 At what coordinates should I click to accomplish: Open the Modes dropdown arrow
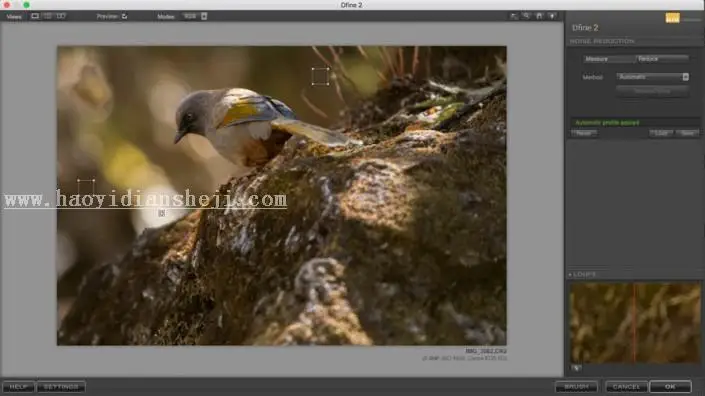[x=204, y=16]
